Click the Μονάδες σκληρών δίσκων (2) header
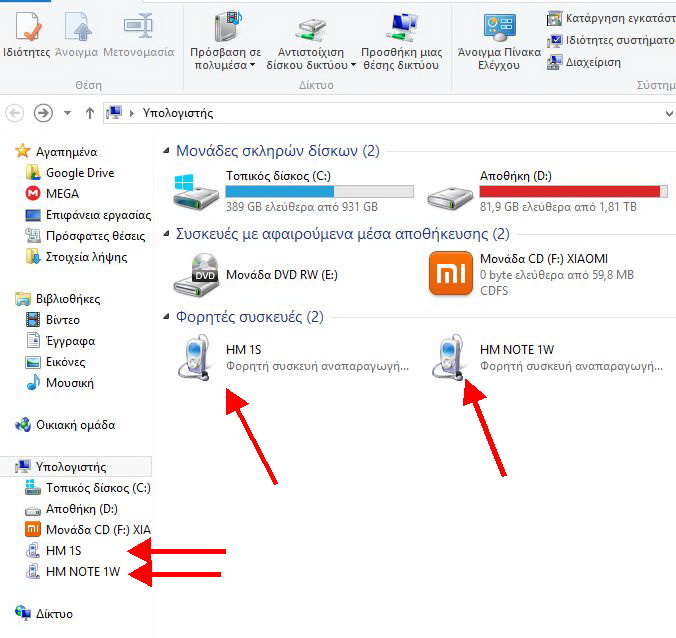The height and width of the screenshot is (638, 676). click(278, 151)
